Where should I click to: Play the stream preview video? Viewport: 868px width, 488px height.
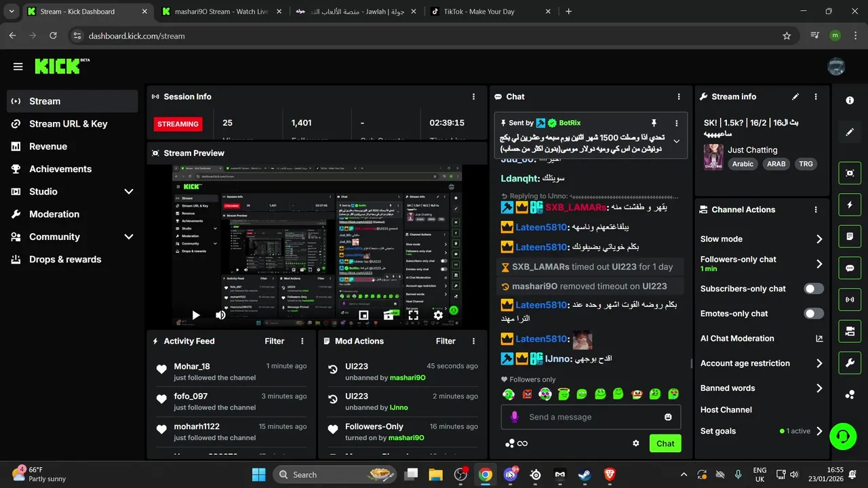196,314
